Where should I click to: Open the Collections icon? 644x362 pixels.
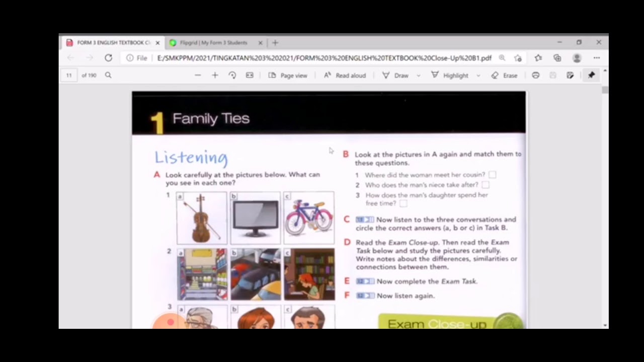[557, 58]
